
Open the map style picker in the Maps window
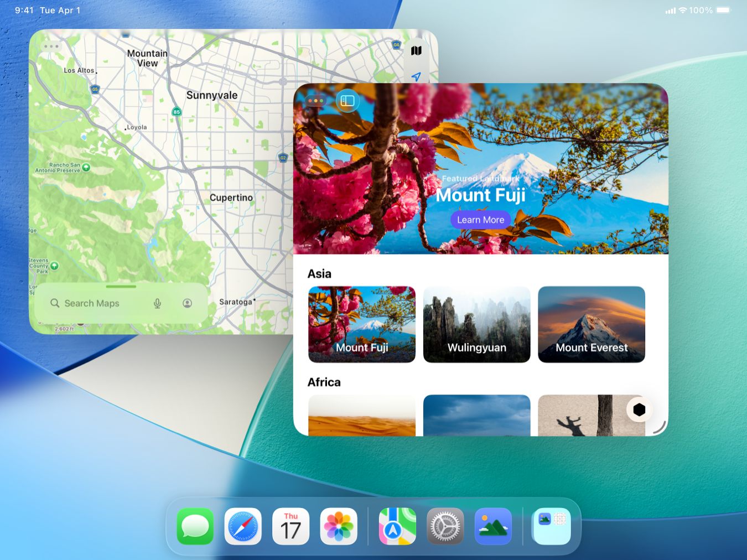416,50
